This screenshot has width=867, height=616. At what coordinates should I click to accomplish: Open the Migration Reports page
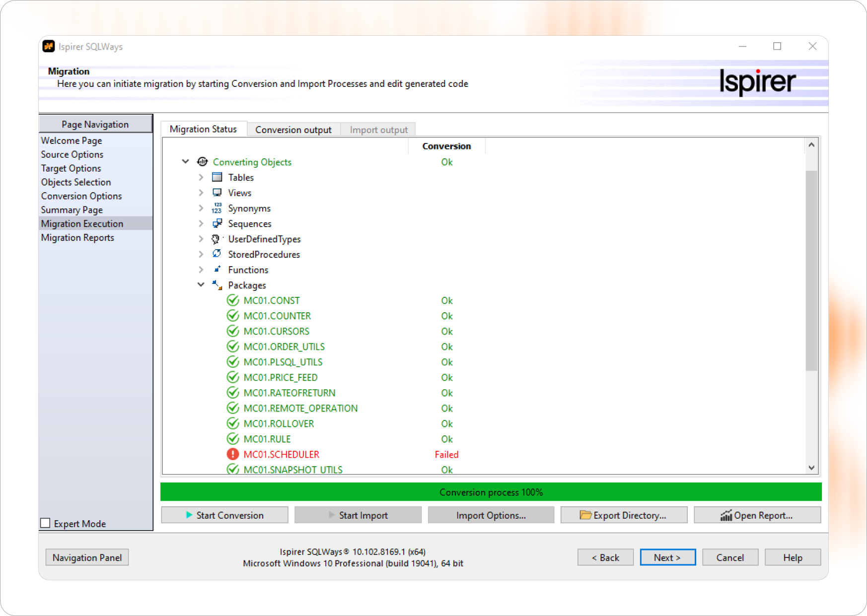pyautogui.click(x=77, y=237)
